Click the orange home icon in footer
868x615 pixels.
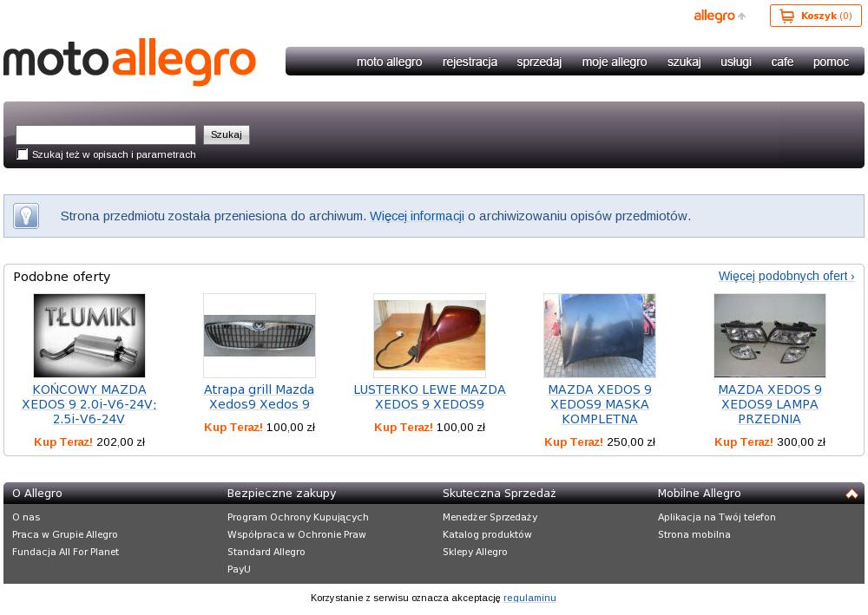click(x=852, y=494)
